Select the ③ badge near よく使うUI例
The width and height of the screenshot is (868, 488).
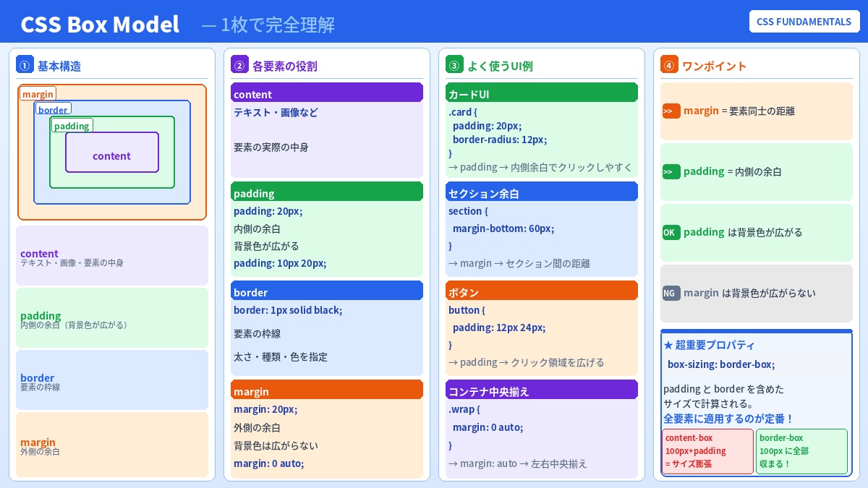coord(454,65)
